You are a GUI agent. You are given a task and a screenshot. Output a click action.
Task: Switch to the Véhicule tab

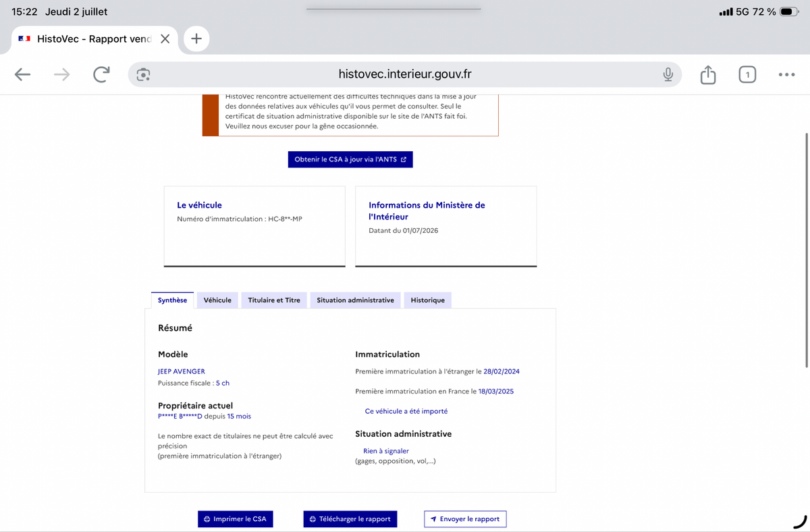217,300
